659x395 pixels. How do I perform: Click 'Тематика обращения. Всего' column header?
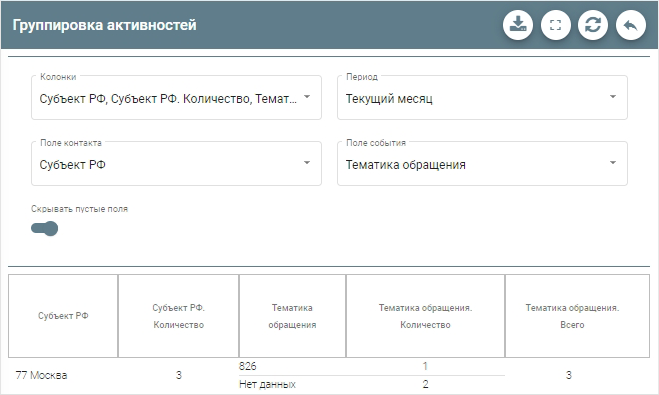pyautogui.click(x=577, y=316)
